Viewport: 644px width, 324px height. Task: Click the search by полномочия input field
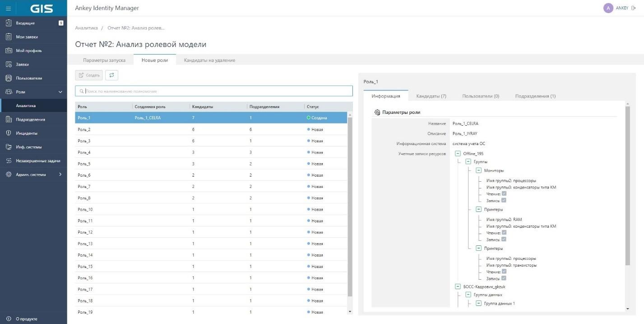point(214,91)
